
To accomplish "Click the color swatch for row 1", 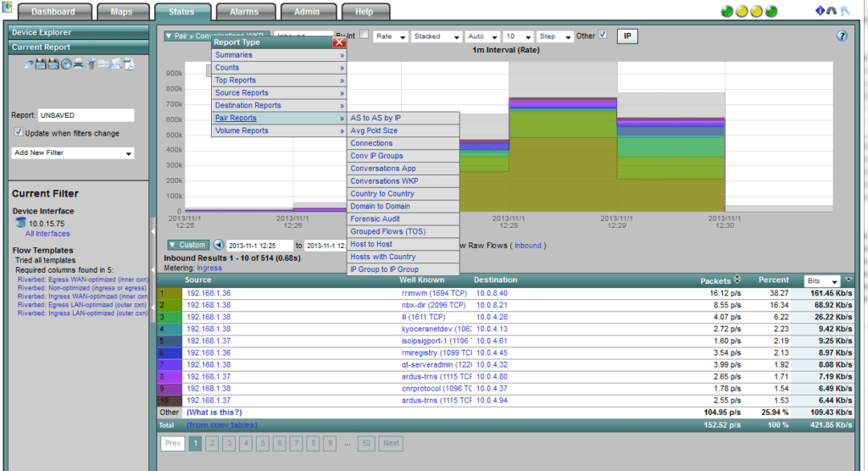I will point(169,293).
